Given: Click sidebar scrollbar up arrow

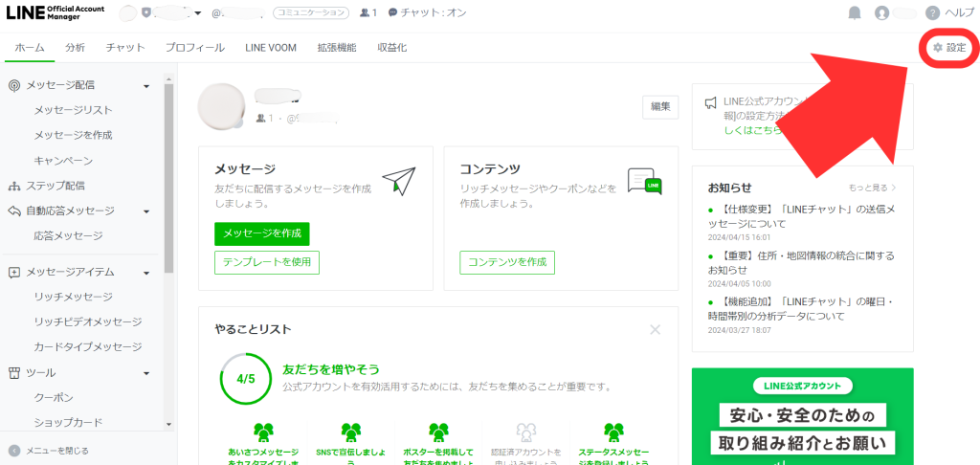Looking at the screenshot, I should (x=168, y=78).
